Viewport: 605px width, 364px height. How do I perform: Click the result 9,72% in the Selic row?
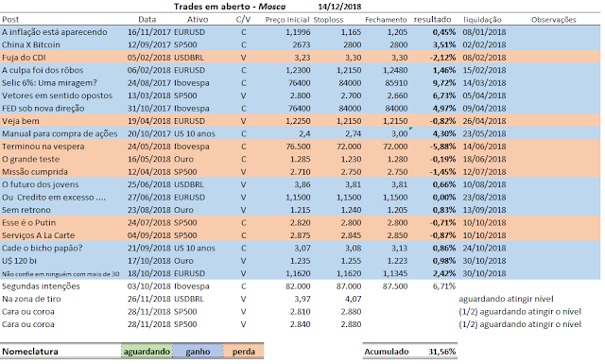443,83
